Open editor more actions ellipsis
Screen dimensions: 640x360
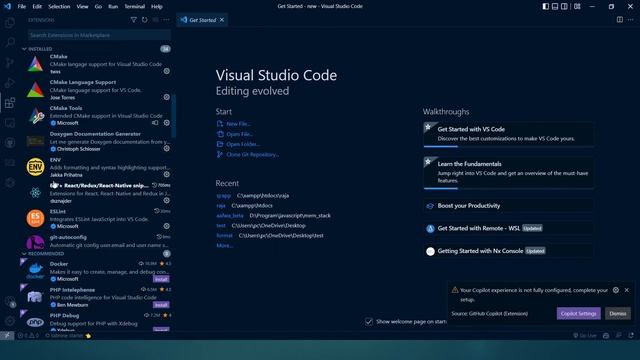click(x=631, y=20)
